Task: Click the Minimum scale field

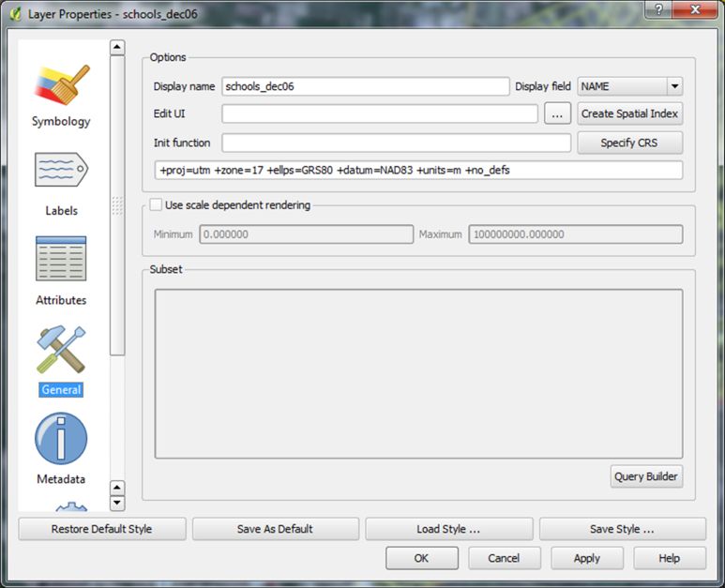Action: (x=307, y=234)
